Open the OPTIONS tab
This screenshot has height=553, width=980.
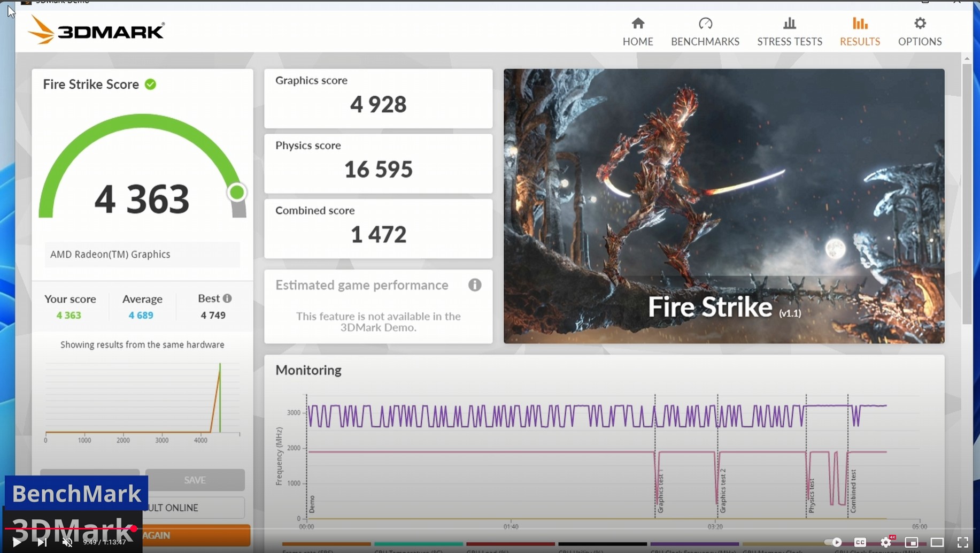920,32
